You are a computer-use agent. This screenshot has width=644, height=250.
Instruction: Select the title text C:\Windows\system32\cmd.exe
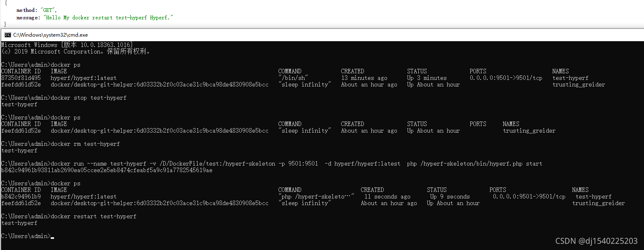point(49,35)
